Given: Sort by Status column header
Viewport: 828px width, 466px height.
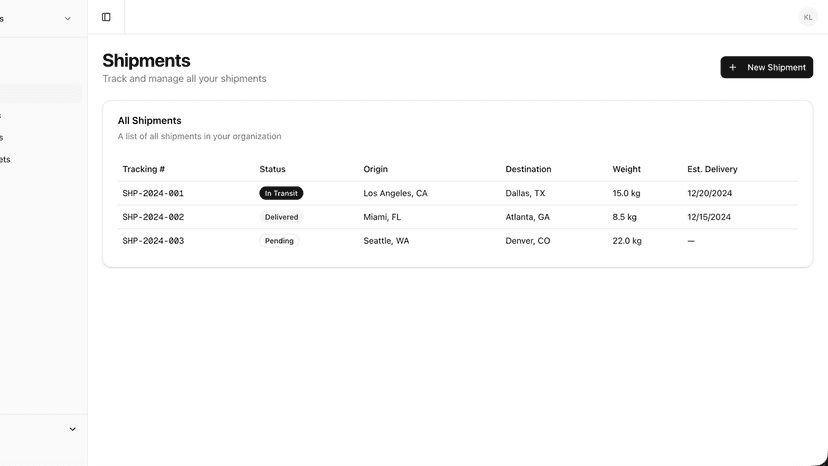Looking at the screenshot, I should point(272,169).
